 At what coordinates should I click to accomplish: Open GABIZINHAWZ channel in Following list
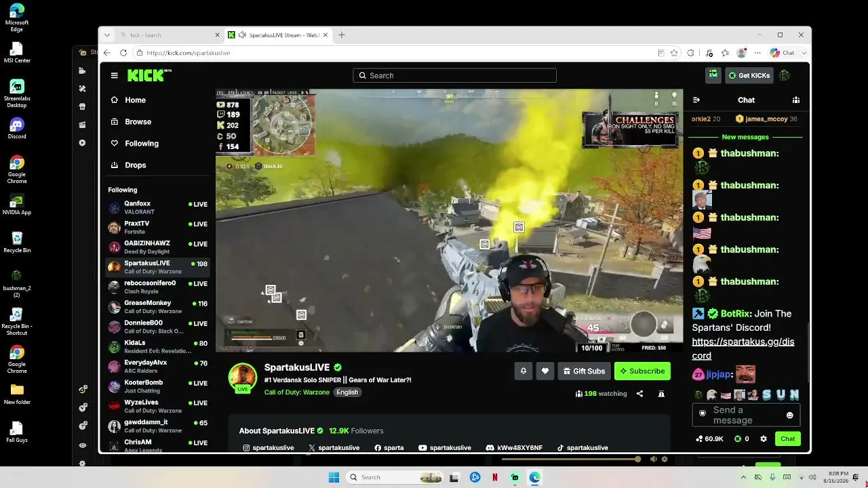click(x=157, y=247)
